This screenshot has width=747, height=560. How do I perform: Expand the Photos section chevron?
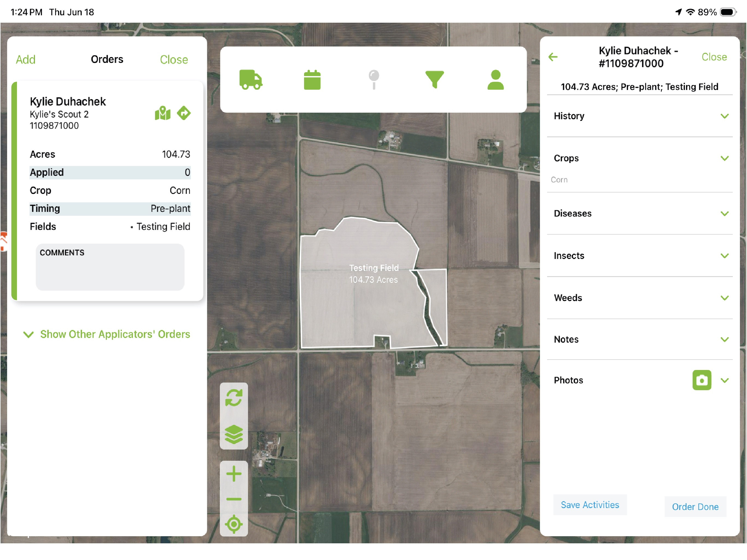[725, 380]
